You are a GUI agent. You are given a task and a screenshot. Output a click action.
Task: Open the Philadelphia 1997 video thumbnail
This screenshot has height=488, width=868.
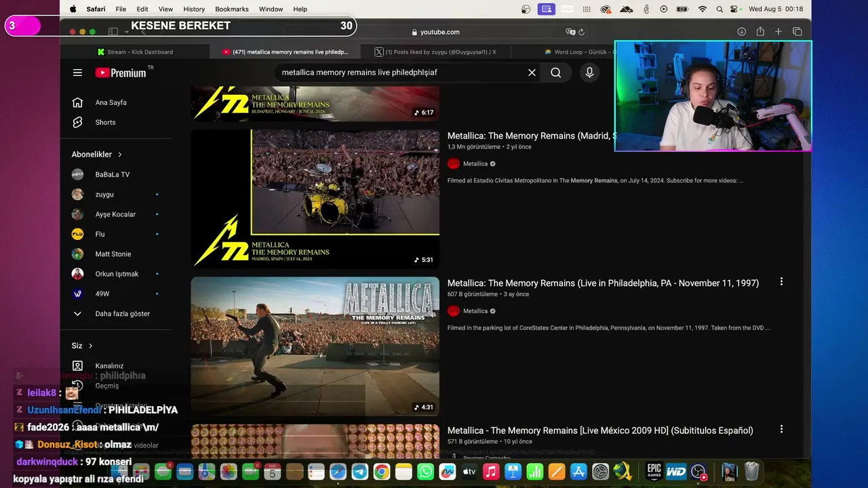pyautogui.click(x=315, y=346)
